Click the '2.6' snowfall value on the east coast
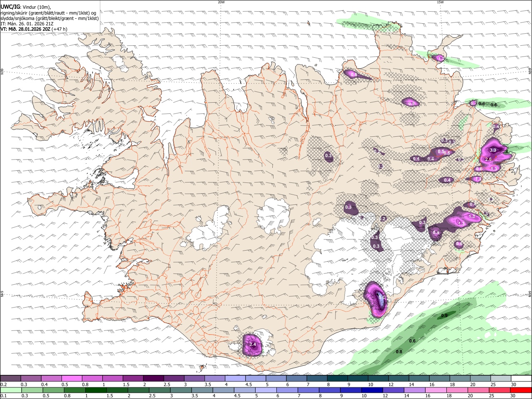This screenshot has width=532, height=399. click(x=488, y=159)
